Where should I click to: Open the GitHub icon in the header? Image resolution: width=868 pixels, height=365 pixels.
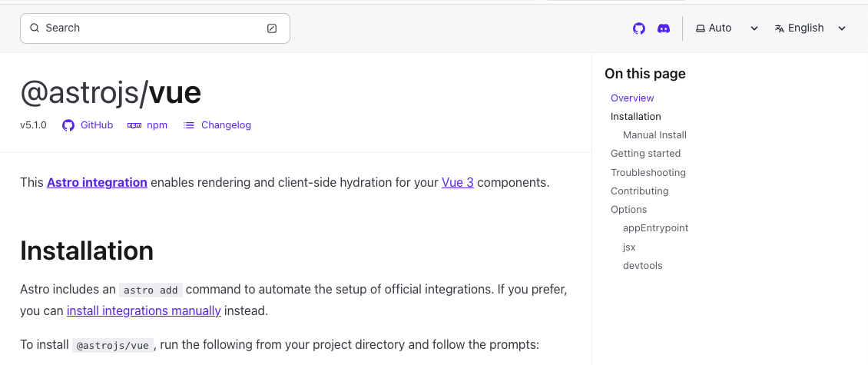tap(639, 28)
